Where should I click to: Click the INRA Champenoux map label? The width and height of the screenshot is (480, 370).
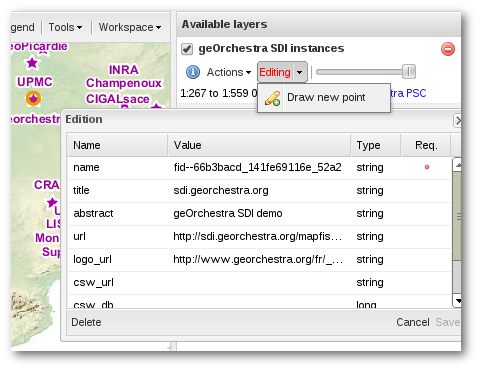click(x=123, y=76)
